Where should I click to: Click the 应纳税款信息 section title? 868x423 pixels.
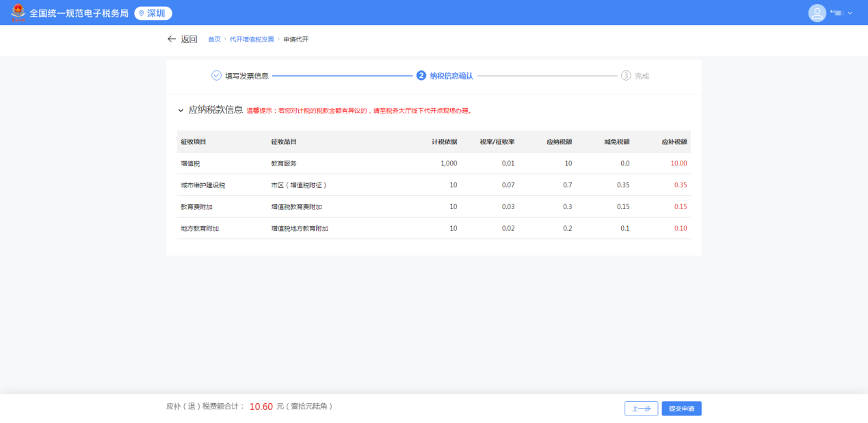(x=215, y=109)
